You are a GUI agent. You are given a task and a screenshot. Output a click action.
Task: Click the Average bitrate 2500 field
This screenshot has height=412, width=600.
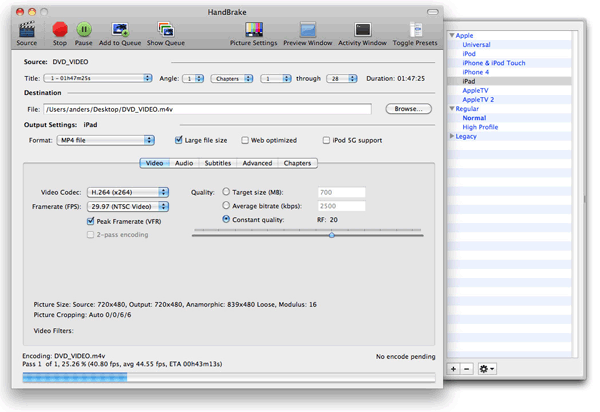coord(341,206)
